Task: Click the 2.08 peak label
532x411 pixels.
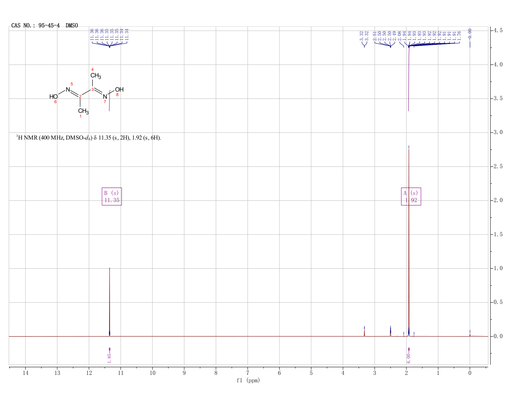Action: pos(399,35)
